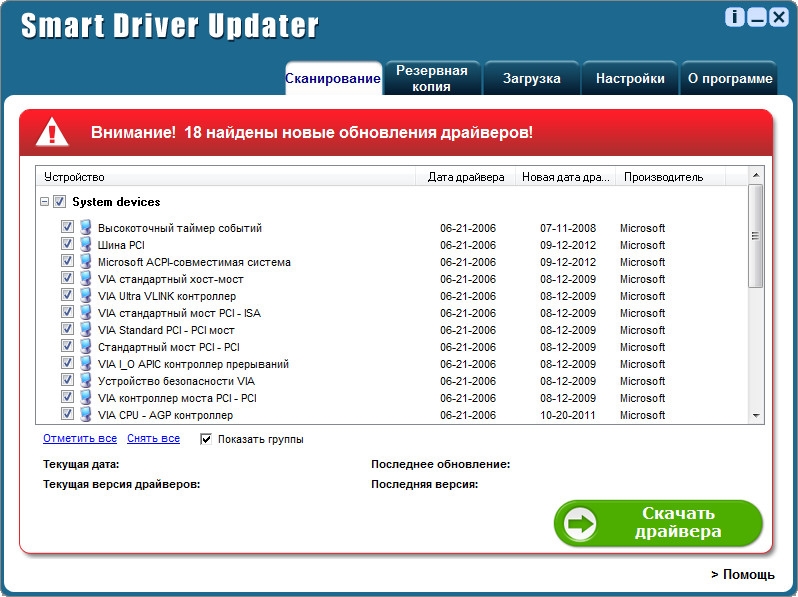Toggle the Показать группы checkbox
Screen dimensions: 798x597
(206, 439)
